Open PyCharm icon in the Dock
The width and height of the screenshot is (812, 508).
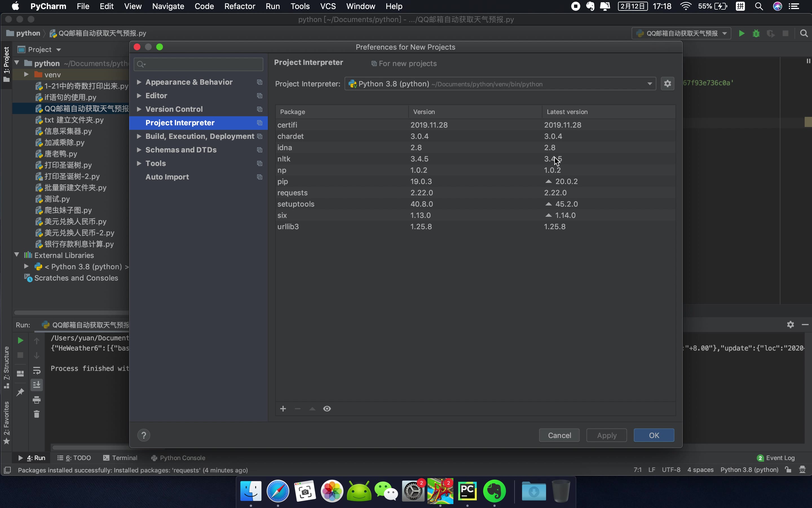click(467, 491)
